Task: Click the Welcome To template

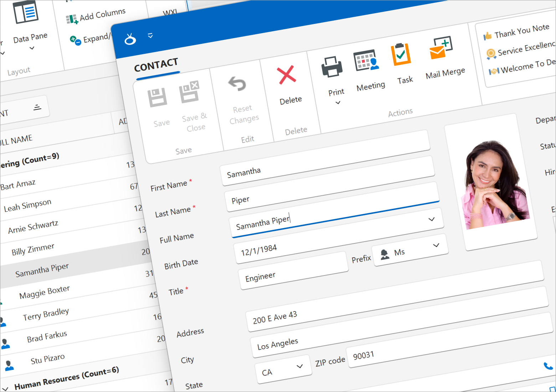Action: point(523,67)
